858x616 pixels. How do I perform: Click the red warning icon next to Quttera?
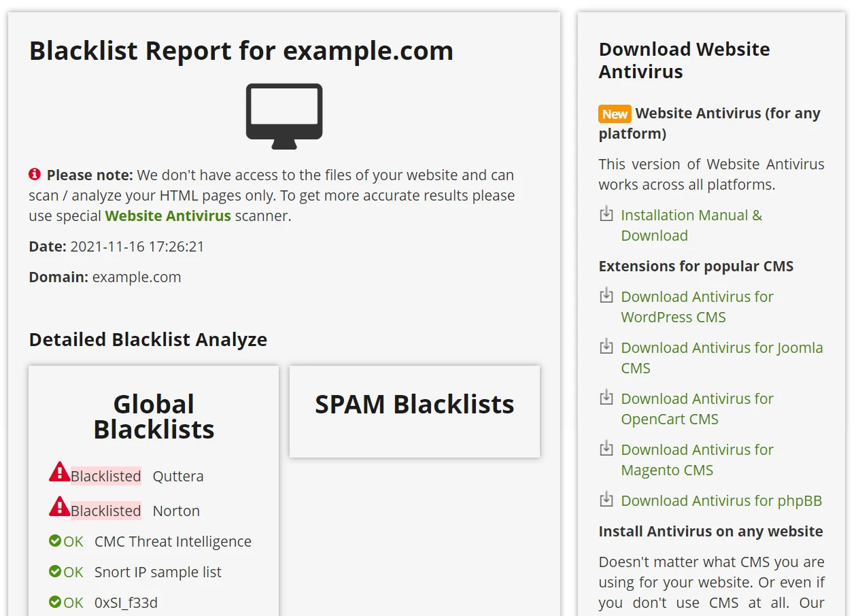[60, 472]
